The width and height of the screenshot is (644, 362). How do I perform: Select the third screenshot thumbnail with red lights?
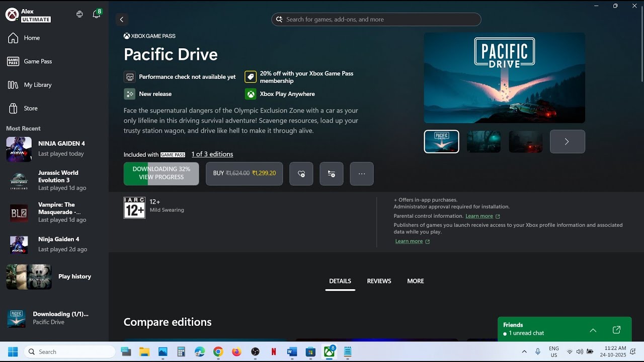coord(526,142)
